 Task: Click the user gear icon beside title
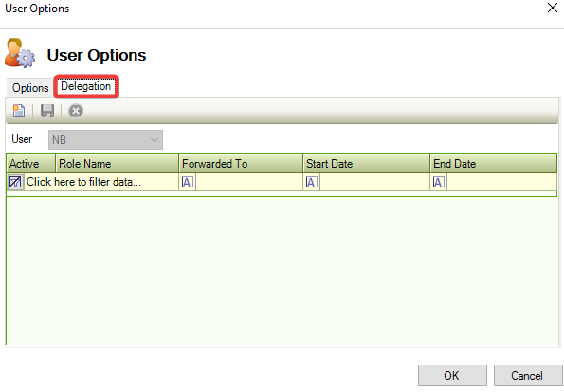pos(20,53)
